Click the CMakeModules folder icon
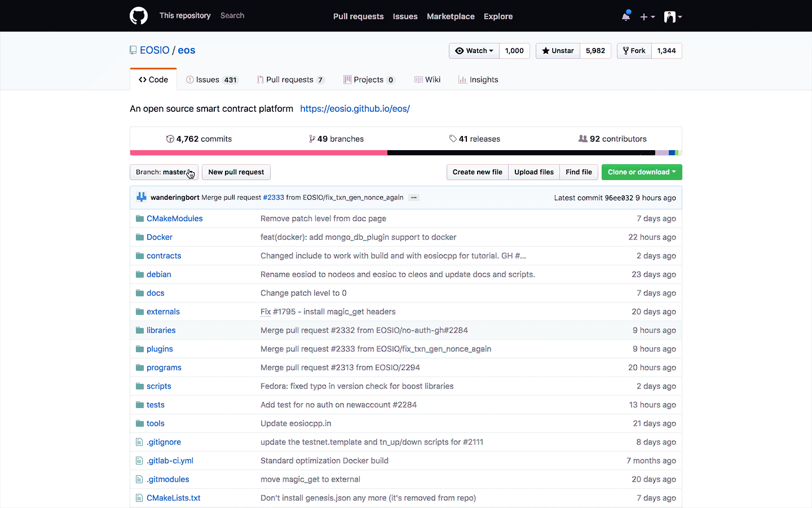 140,218
